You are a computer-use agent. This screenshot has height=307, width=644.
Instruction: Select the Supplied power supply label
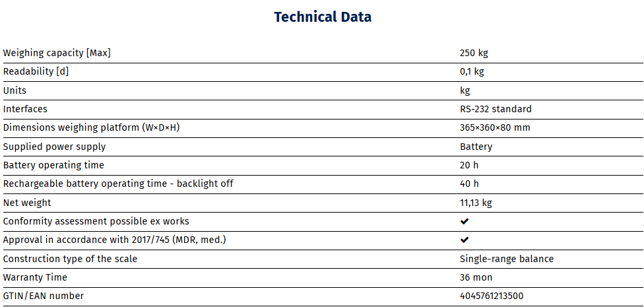[54, 147]
